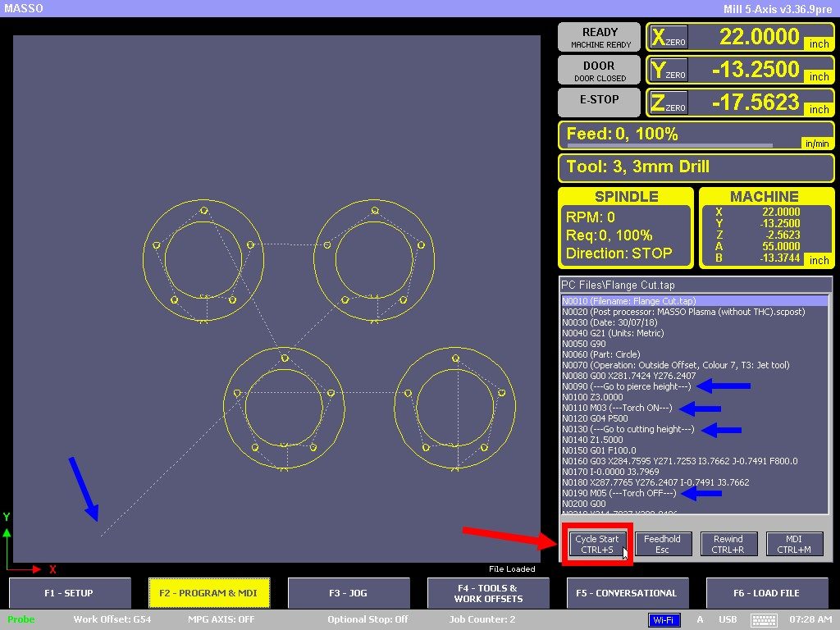The image size is (840, 630).
Task: Click the Probe status indicator
Action: pos(21,620)
